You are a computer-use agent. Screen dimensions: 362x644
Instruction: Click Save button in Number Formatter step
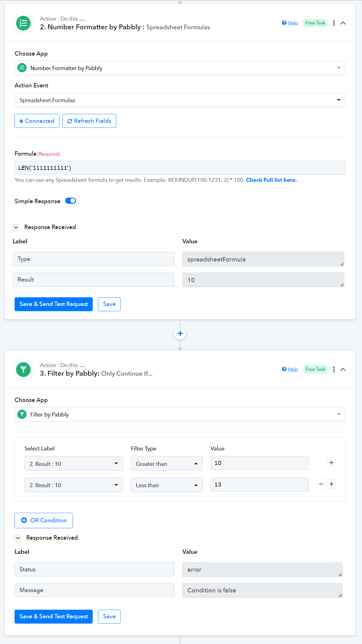click(x=109, y=304)
